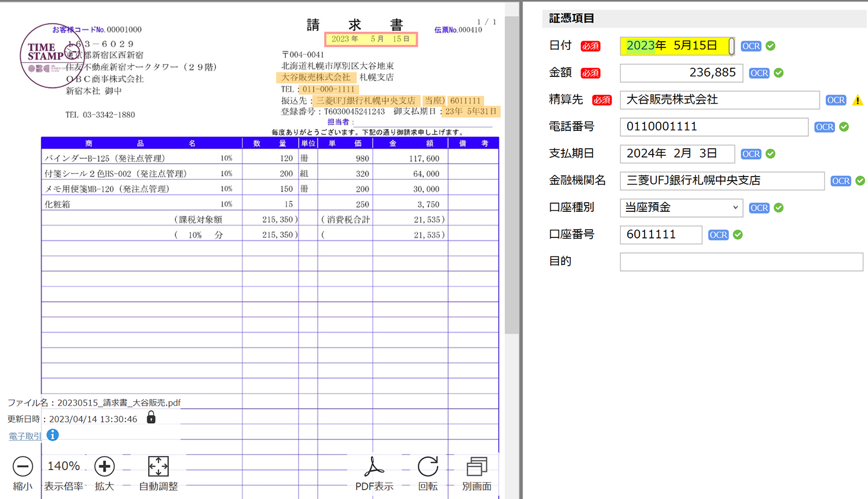Screen dimensions: 868x499
Task: Click the OCR button for 金額
Action: (759, 73)
